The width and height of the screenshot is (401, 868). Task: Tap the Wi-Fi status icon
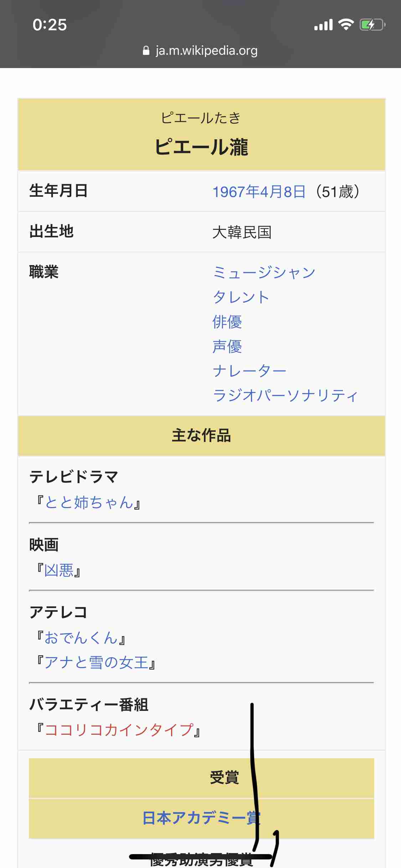click(x=345, y=25)
